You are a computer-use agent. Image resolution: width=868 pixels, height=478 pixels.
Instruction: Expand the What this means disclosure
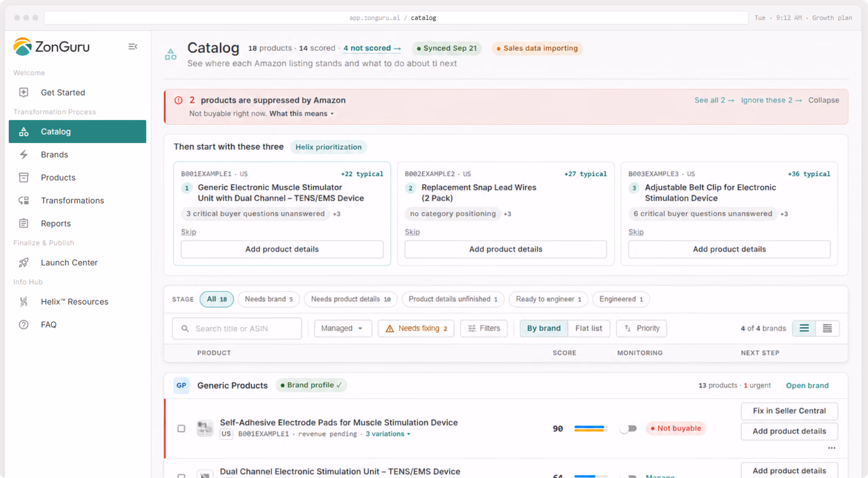(302, 114)
